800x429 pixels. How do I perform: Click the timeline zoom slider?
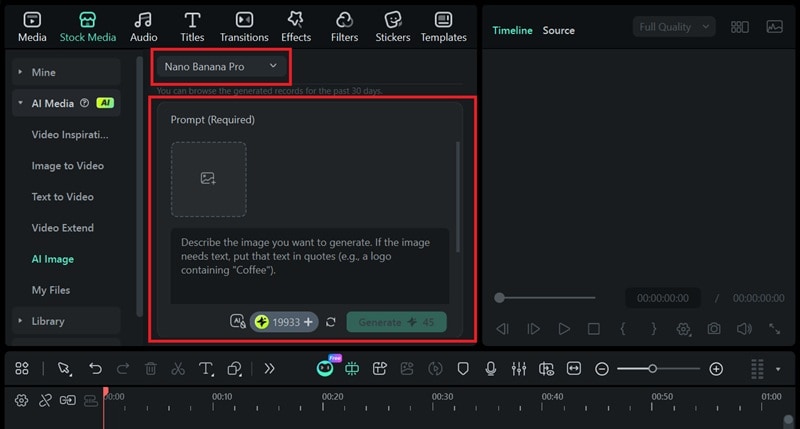pyautogui.click(x=658, y=368)
